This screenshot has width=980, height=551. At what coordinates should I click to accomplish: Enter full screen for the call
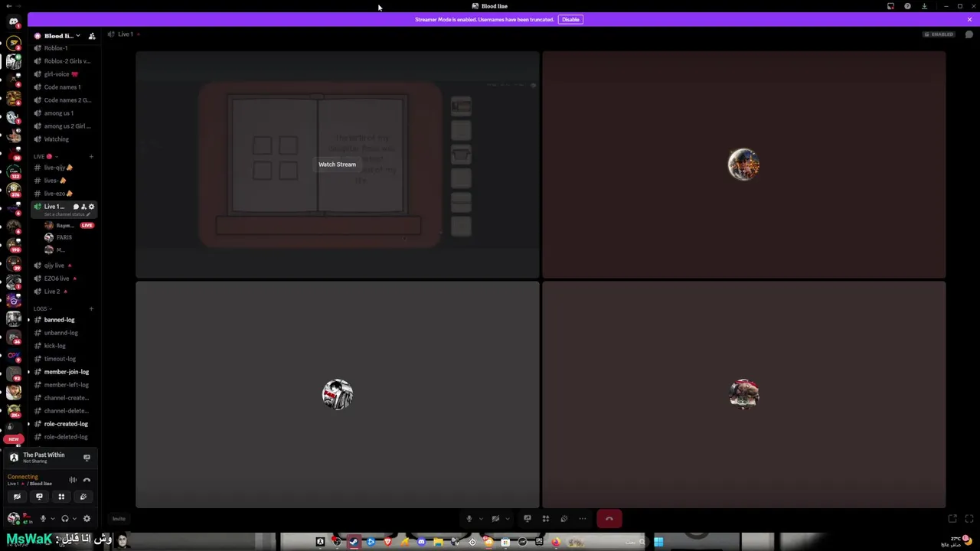coord(969,519)
